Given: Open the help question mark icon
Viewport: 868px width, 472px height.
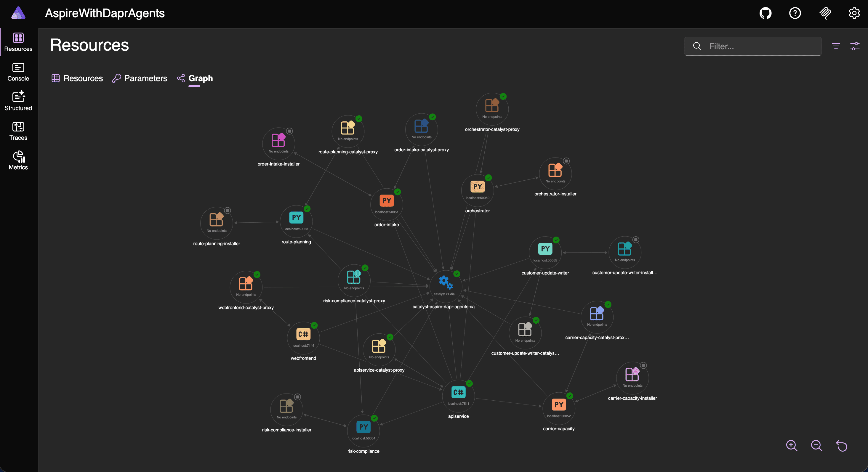Looking at the screenshot, I should click(x=795, y=14).
